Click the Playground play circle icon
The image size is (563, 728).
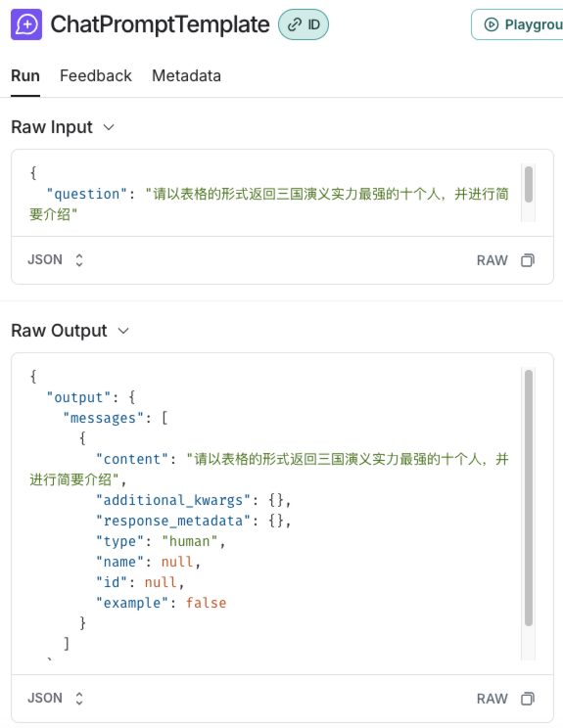491,24
